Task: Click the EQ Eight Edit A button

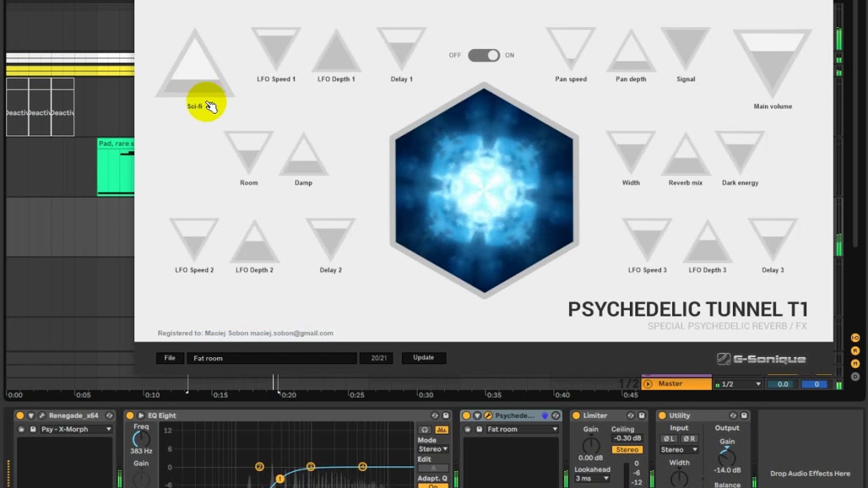Action: point(433,468)
